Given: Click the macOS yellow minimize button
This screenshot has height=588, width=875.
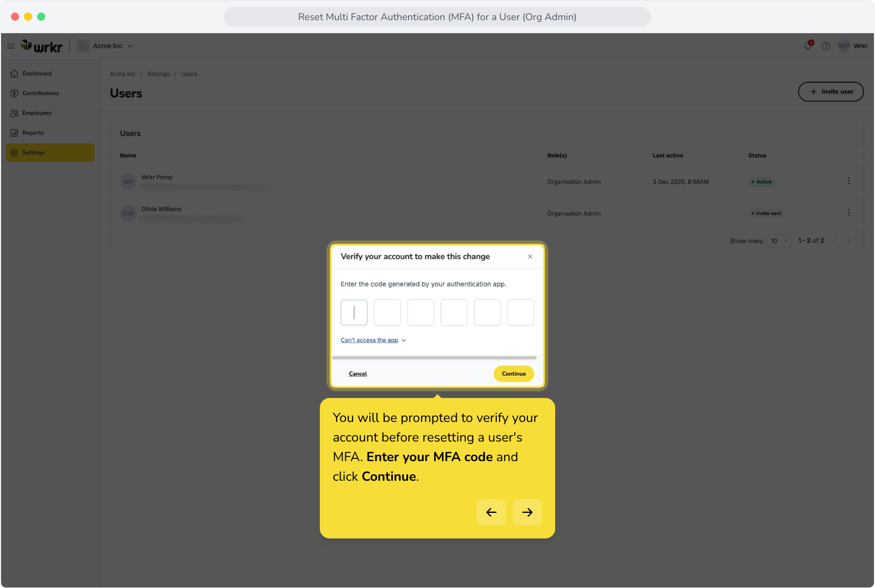Looking at the screenshot, I should tap(28, 17).
